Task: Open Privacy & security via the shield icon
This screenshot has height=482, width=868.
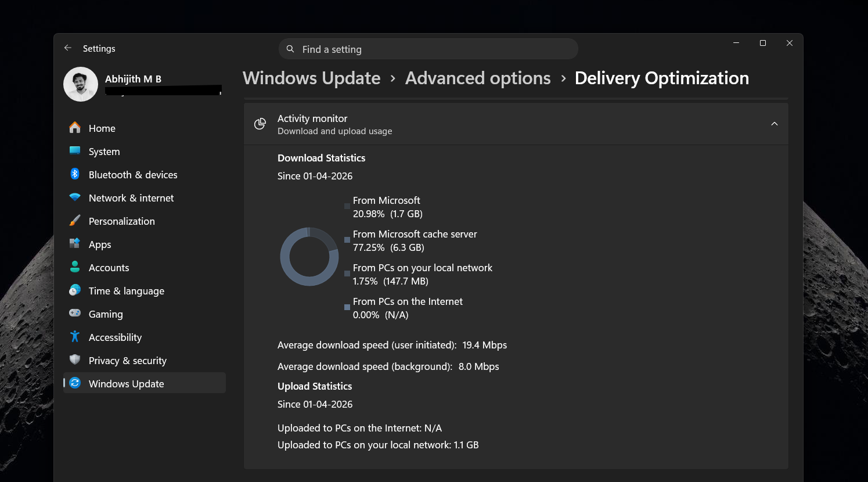Action: (x=75, y=360)
